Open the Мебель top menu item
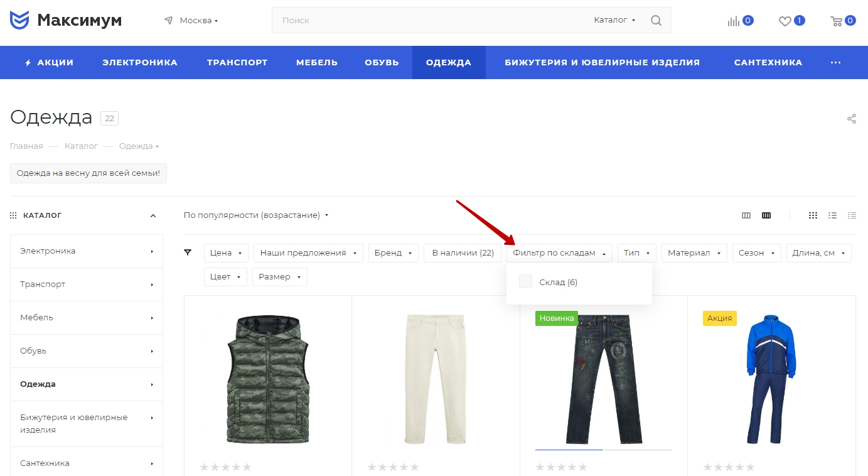The width and height of the screenshot is (868, 476). 317,63
